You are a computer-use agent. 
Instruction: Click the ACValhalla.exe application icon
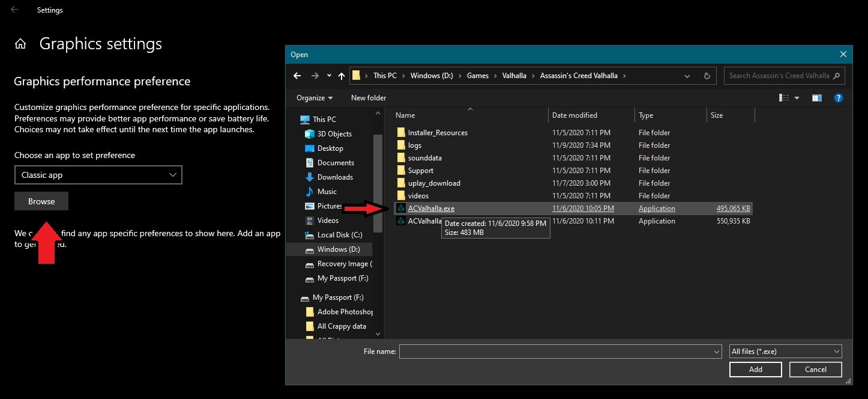coord(401,209)
